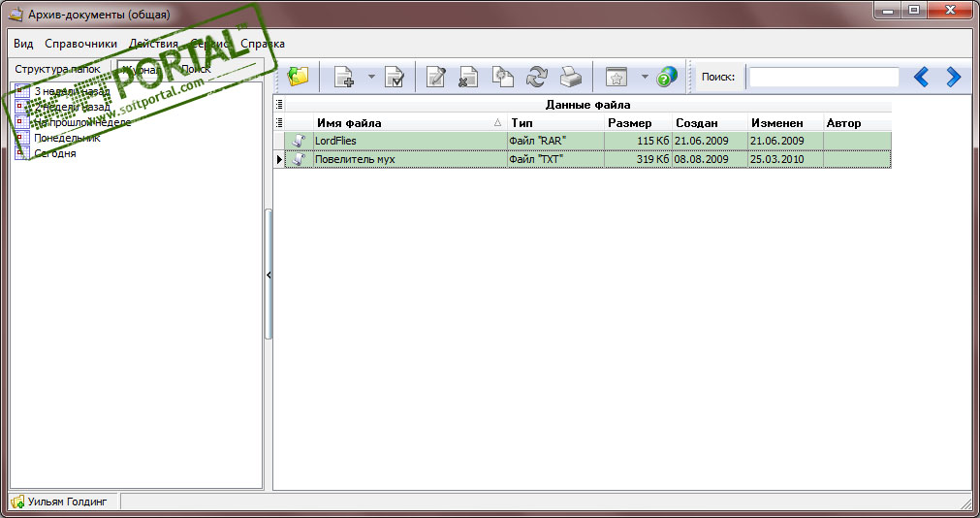Click the Данные файла band header
The width and height of the screenshot is (980, 518).
click(588, 105)
